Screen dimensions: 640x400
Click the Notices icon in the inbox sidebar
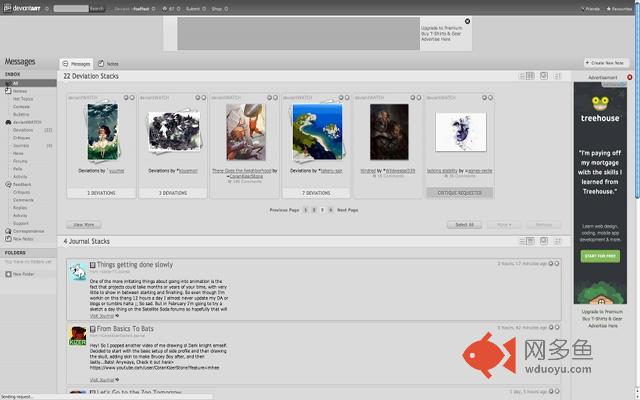8,91
